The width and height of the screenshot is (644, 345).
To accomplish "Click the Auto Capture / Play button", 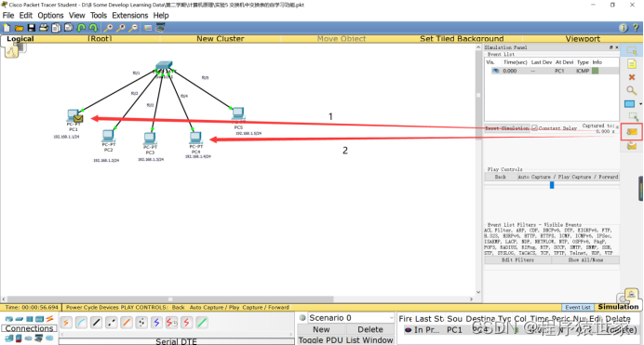I will point(543,177).
